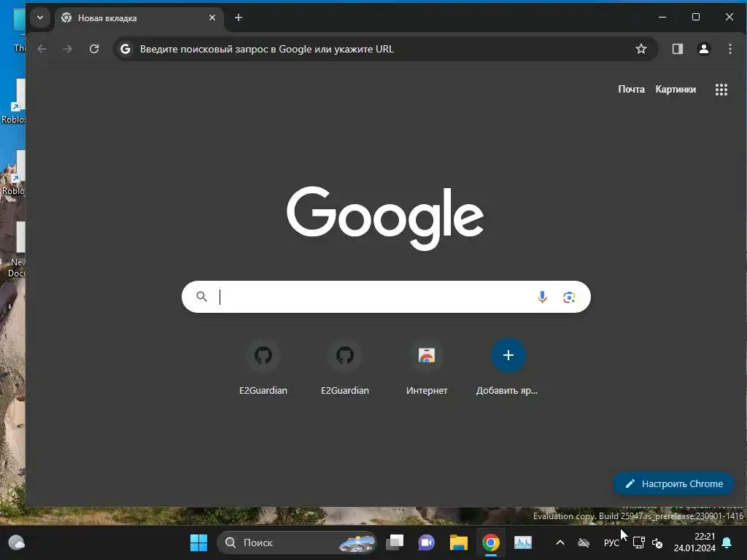Focus the Google search box

[386, 297]
